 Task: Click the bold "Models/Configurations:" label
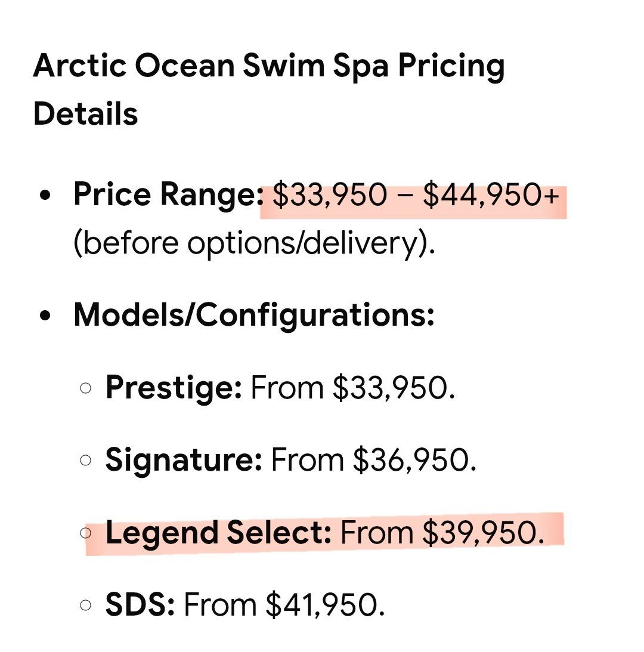(253, 315)
